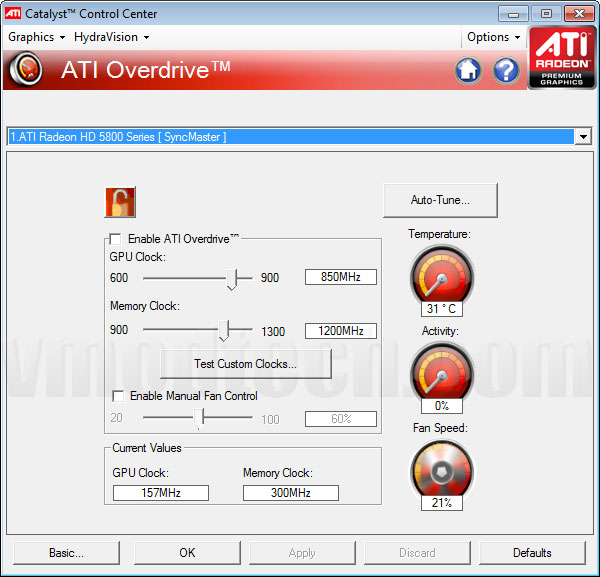Click the Activity gauge dial

coord(442,372)
